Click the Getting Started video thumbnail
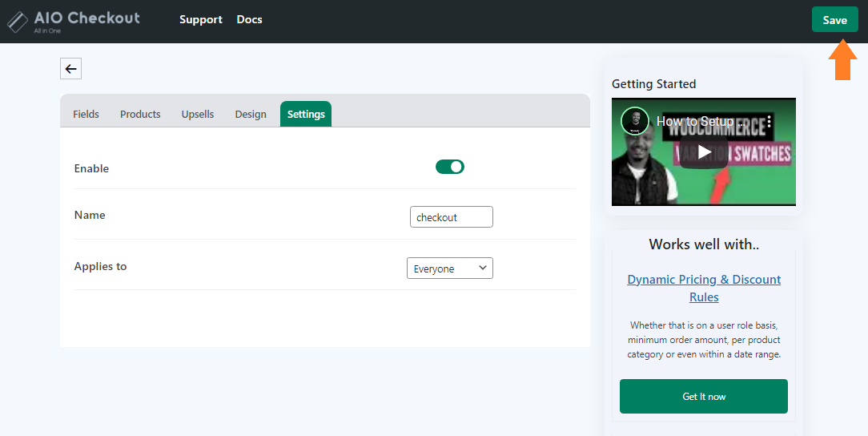Image resolution: width=868 pixels, height=436 pixels. (704, 151)
